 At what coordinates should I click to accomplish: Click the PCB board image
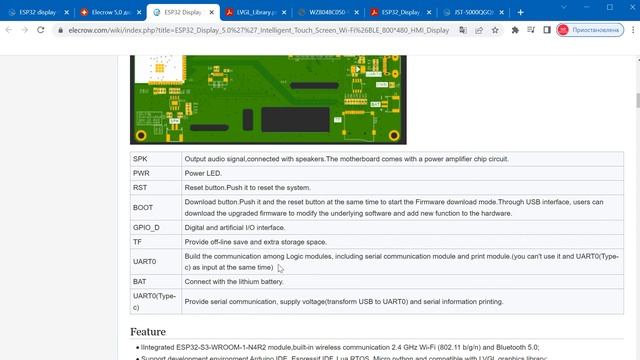[268, 100]
